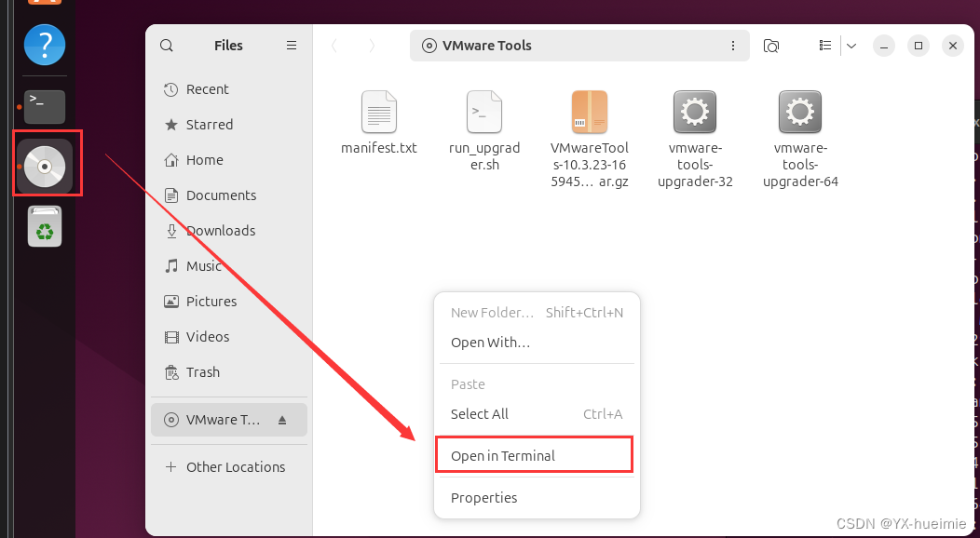Go forward using the right arrow

(x=372, y=46)
